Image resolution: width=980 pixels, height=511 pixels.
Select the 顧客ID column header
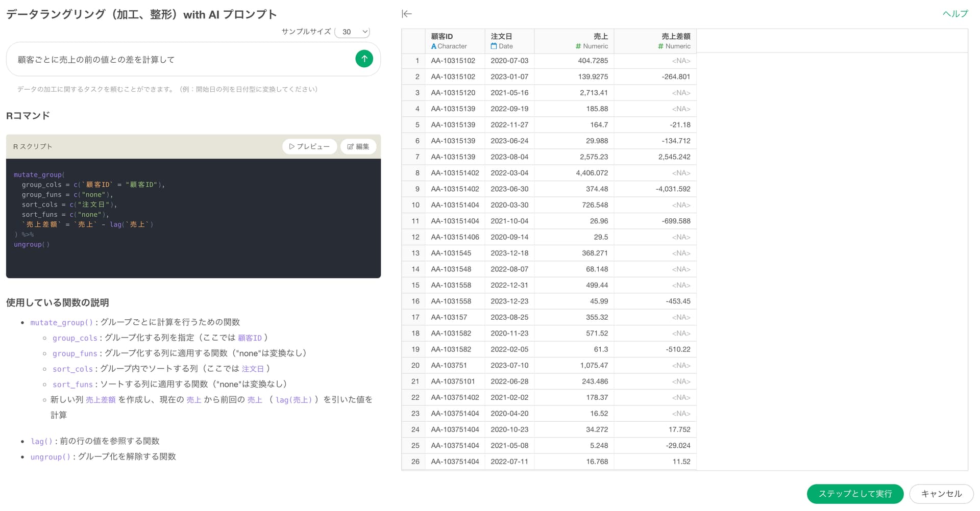click(455, 41)
